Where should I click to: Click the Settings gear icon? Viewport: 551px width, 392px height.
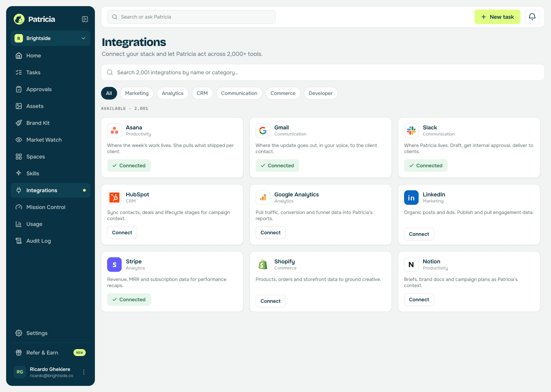tap(19, 333)
